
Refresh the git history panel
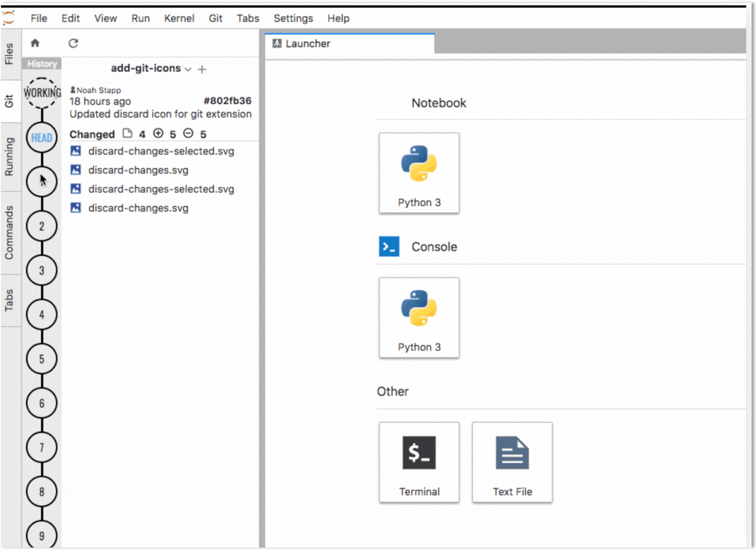[73, 43]
